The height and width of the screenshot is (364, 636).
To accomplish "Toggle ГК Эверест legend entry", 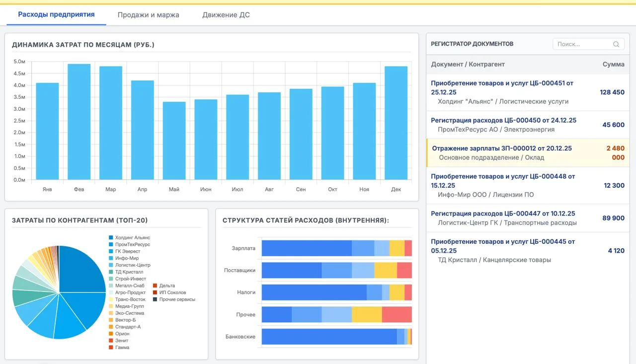I will (128, 251).
